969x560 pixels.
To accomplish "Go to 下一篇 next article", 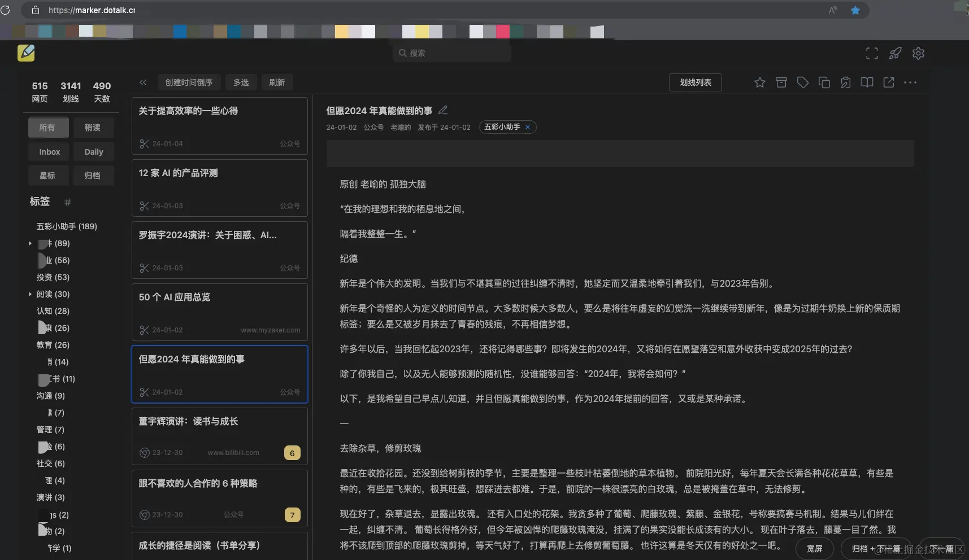I will 942,549.
